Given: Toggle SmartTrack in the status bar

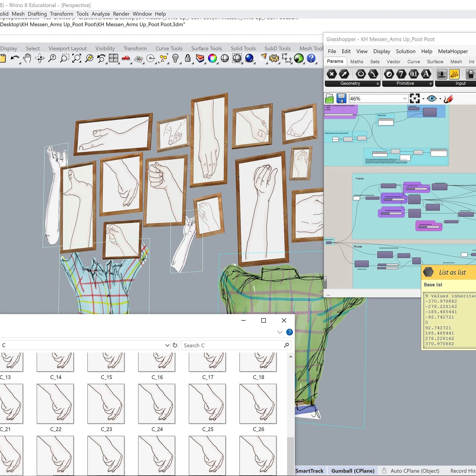Looking at the screenshot, I should click(309, 471).
